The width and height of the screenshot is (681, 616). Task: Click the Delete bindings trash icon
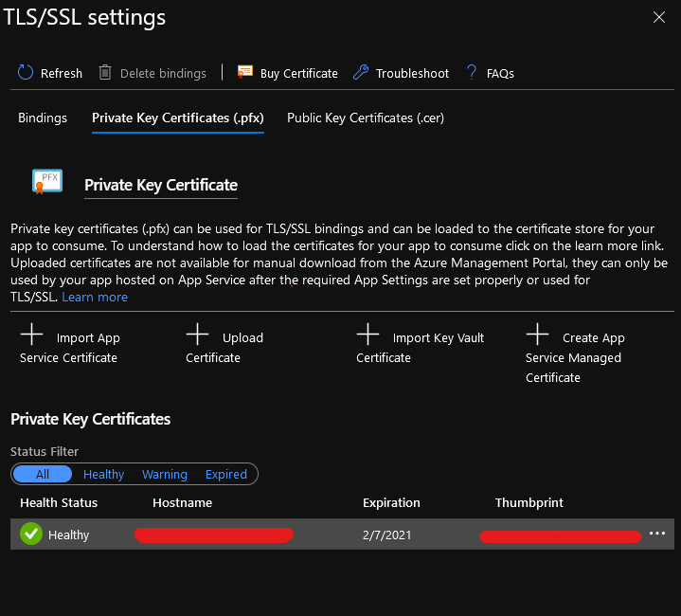(105, 72)
